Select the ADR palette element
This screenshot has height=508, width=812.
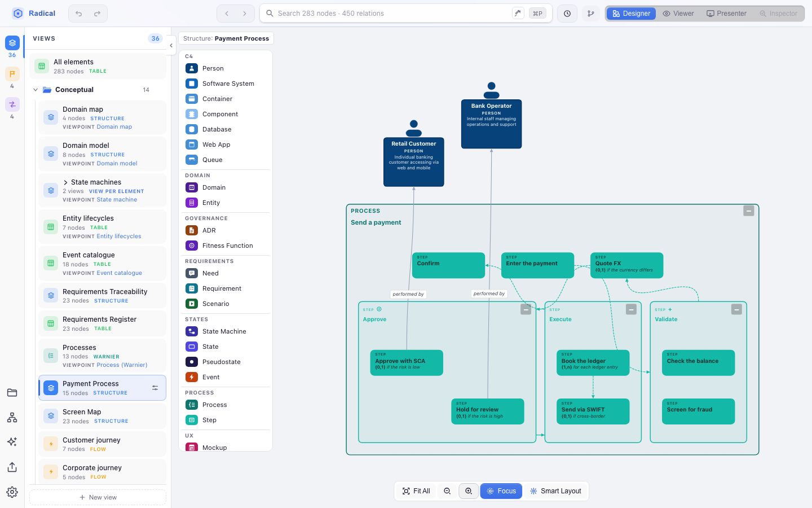pos(226,230)
